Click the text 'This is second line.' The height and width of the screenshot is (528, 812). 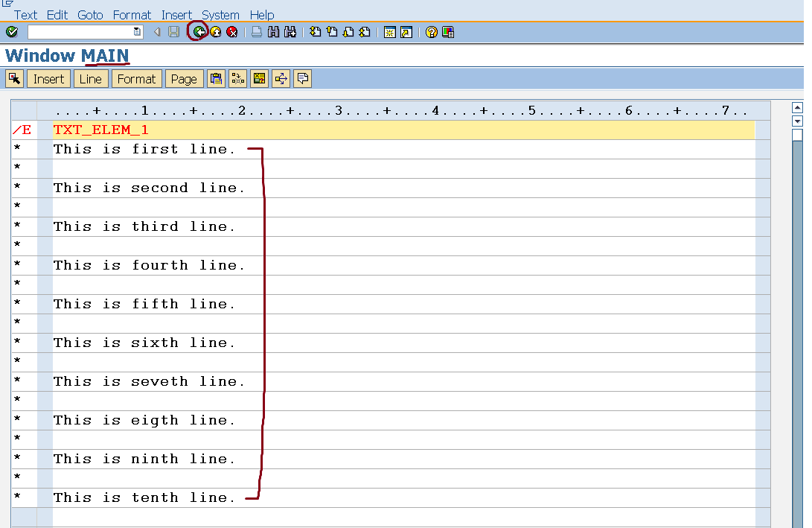point(149,188)
